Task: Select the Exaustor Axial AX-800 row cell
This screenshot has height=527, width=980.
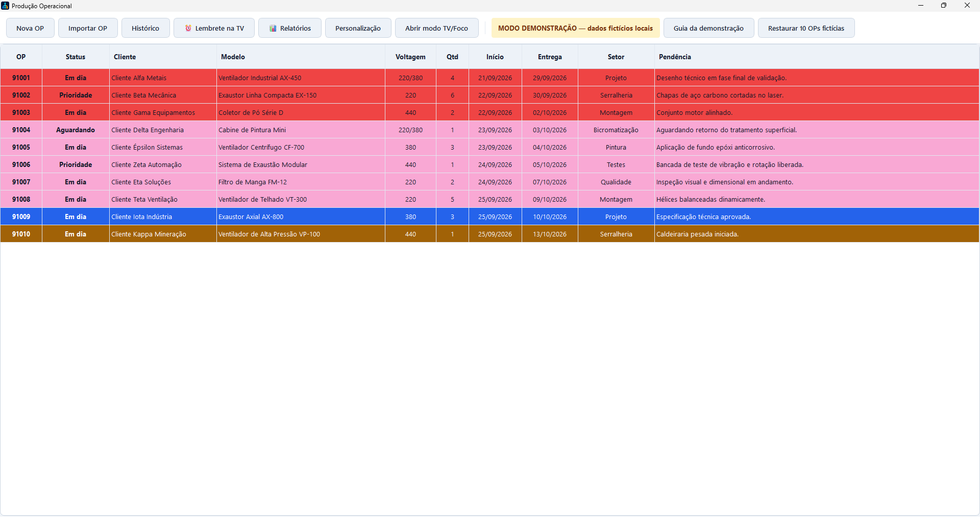Action: point(301,217)
